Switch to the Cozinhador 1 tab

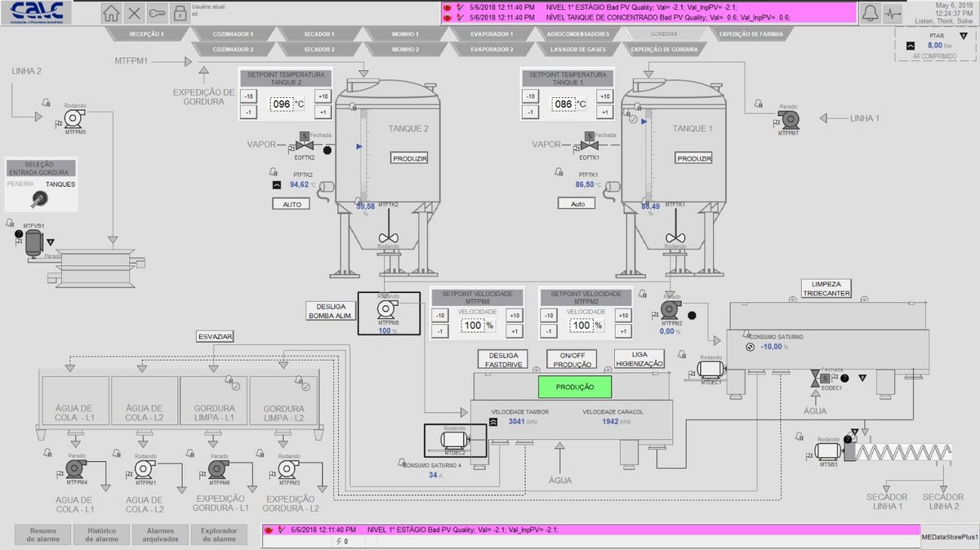pos(234,34)
